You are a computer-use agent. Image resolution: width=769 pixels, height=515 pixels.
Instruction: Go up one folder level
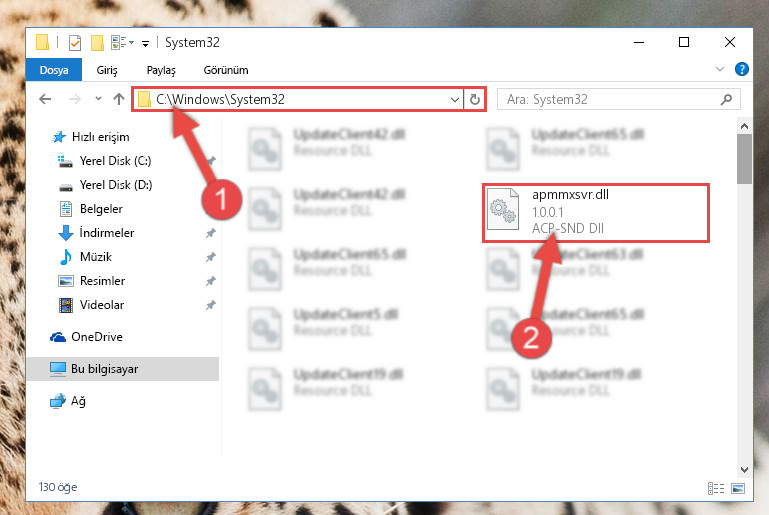(x=119, y=100)
